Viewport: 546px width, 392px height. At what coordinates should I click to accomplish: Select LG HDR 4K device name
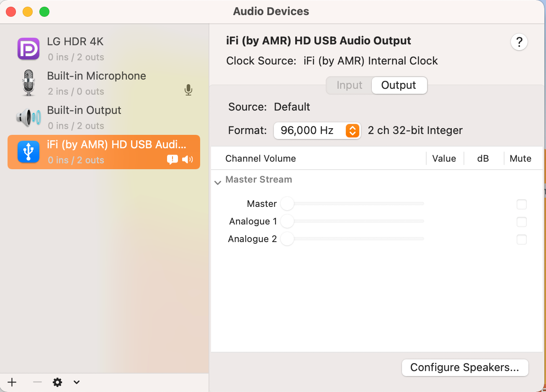click(75, 41)
